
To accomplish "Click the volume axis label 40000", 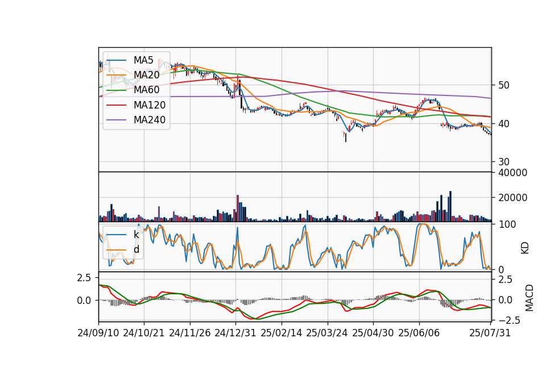I will (512, 173).
